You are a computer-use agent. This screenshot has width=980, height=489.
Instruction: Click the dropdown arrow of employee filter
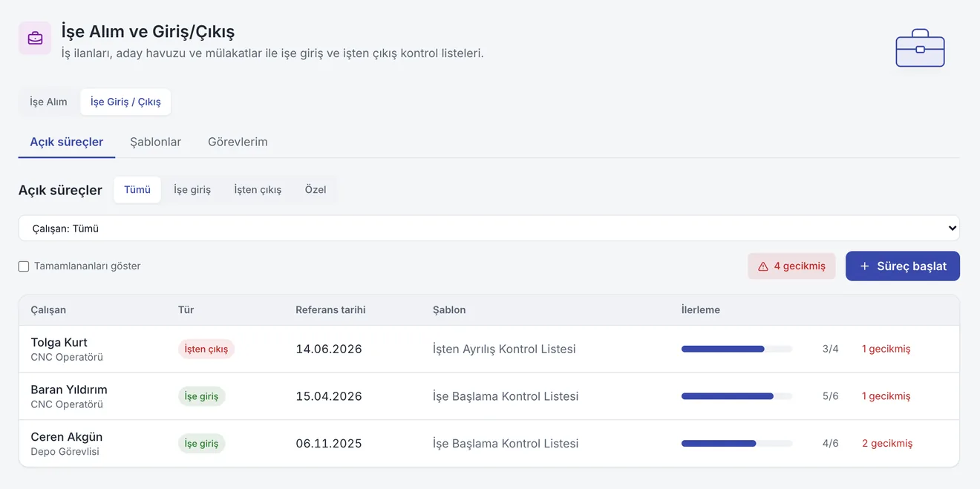click(x=953, y=229)
